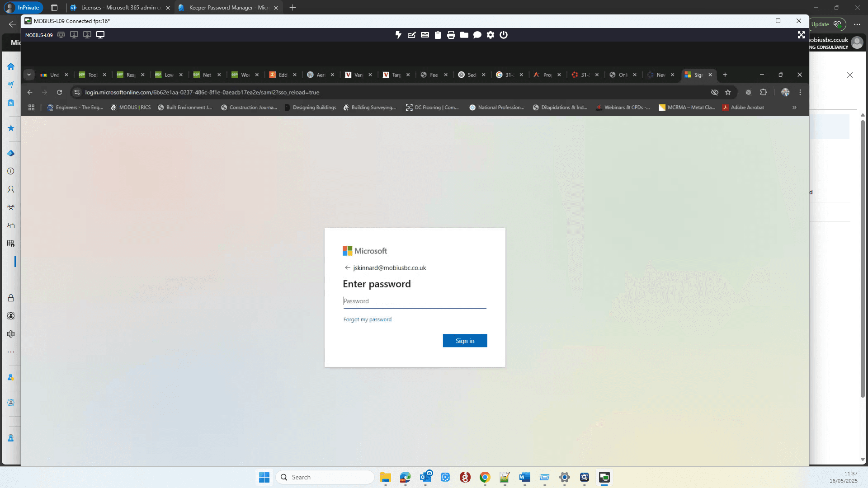Reload the Microsoft sign-in page
The image size is (868, 488).
pos(59,92)
